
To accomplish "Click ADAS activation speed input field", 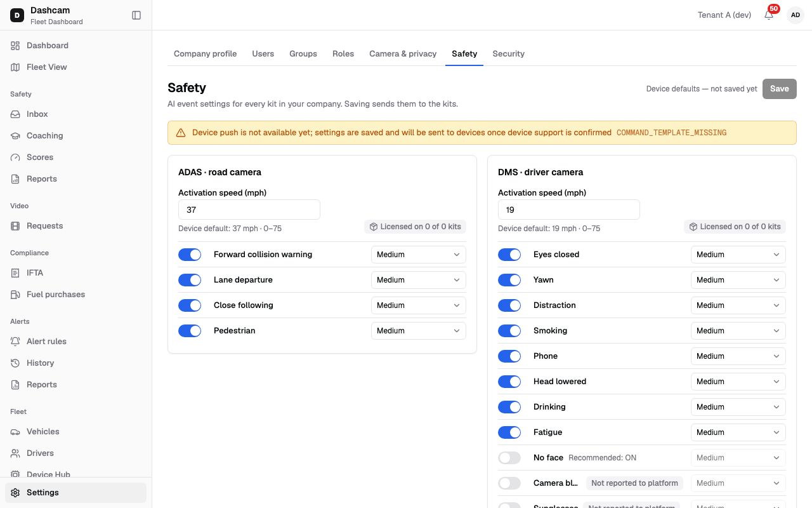I will point(249,210).
